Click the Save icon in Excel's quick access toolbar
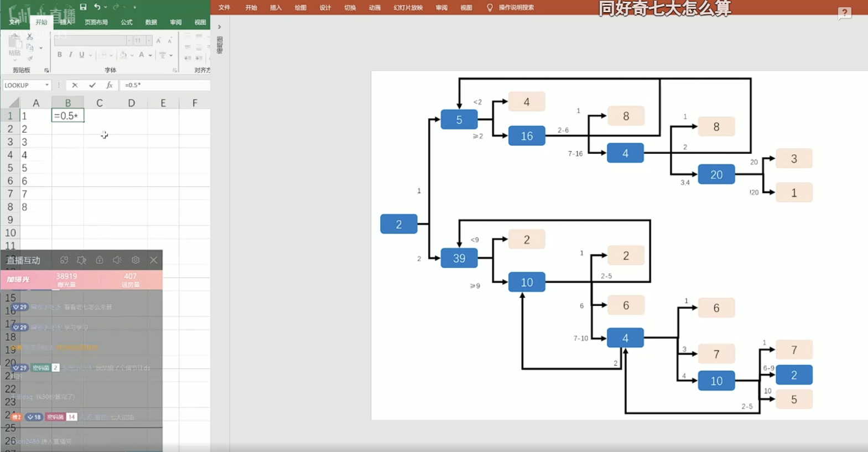The height and width of the screenshot is (452, 868). coord(83,7)
